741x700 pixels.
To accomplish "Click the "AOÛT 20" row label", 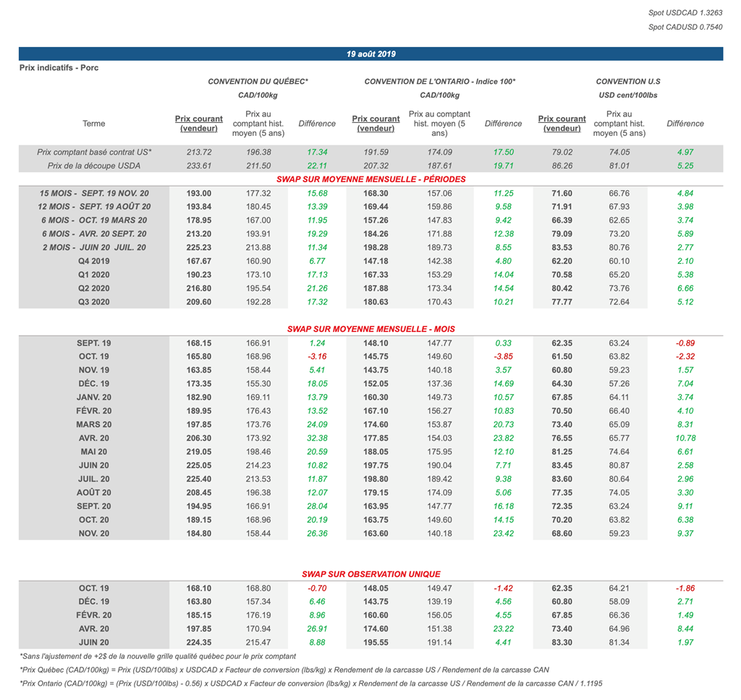I will 94,492.
